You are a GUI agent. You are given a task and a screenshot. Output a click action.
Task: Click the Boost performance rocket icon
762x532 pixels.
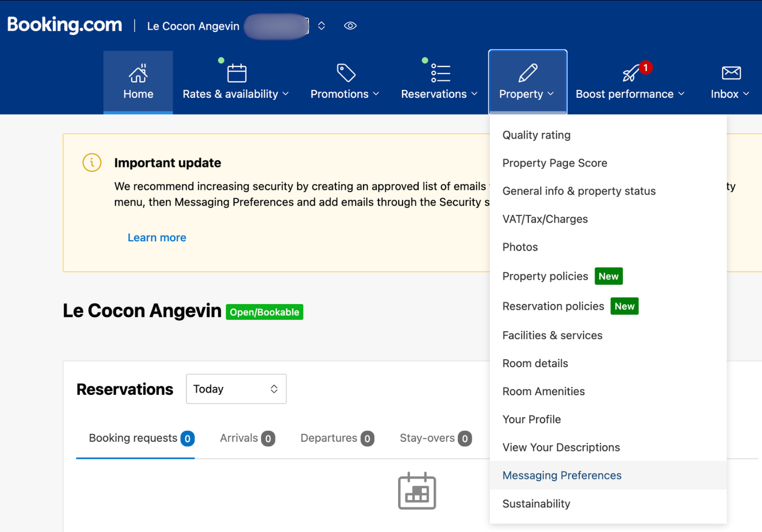coord(630,74)
